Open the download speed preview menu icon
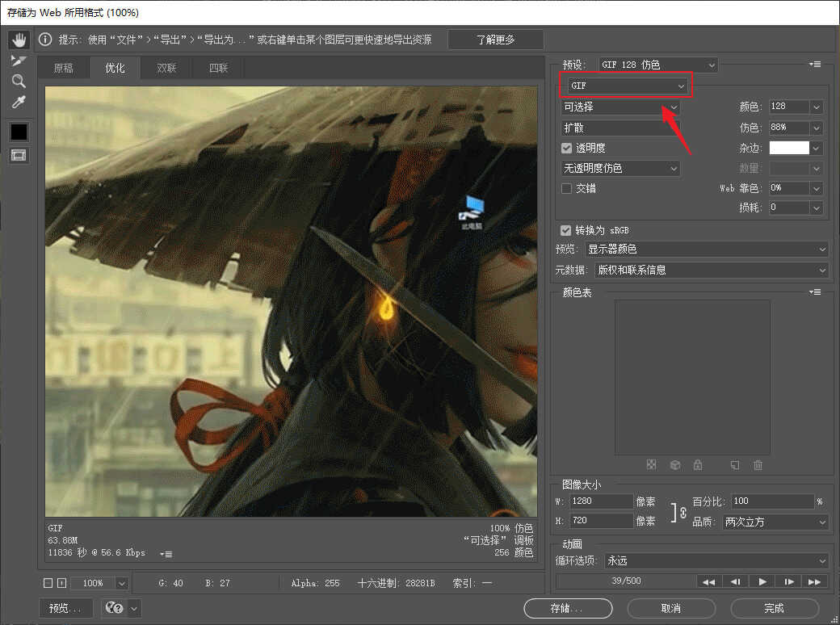 point(166,554)
